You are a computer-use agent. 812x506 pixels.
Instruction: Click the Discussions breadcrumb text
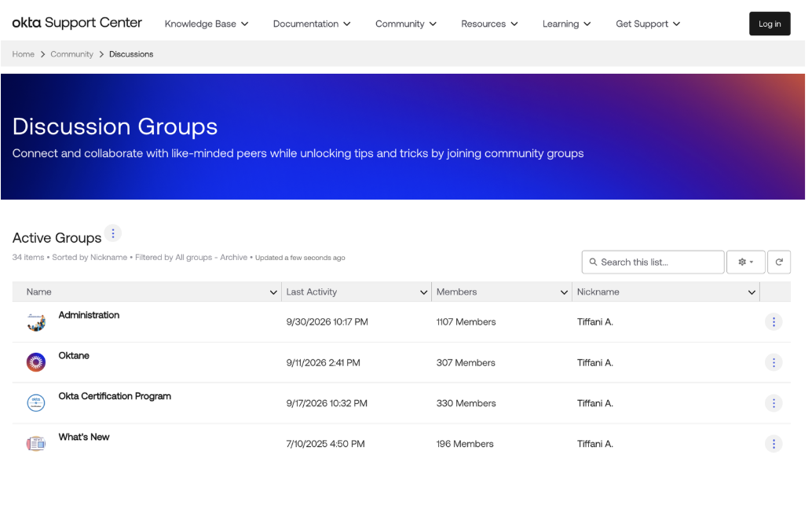click(131, 54)
